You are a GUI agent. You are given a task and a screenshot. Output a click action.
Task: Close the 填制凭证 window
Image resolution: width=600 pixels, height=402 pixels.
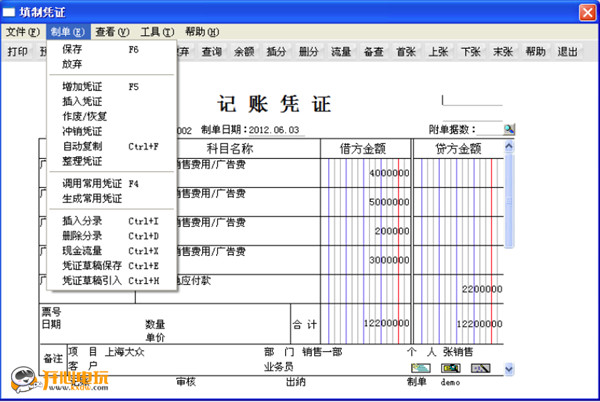click(587, 12)
